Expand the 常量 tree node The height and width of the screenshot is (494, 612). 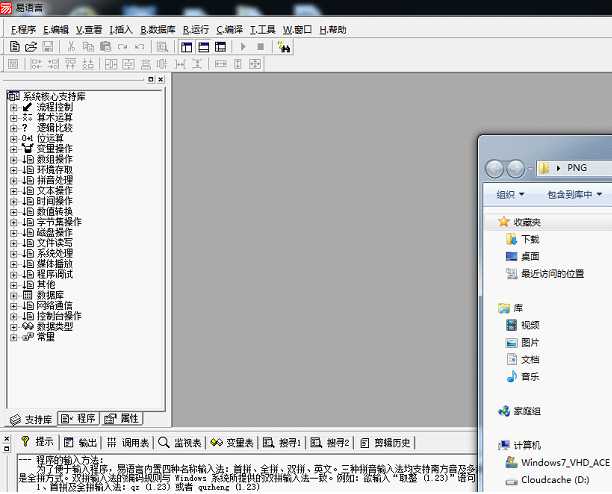point(13,338)
